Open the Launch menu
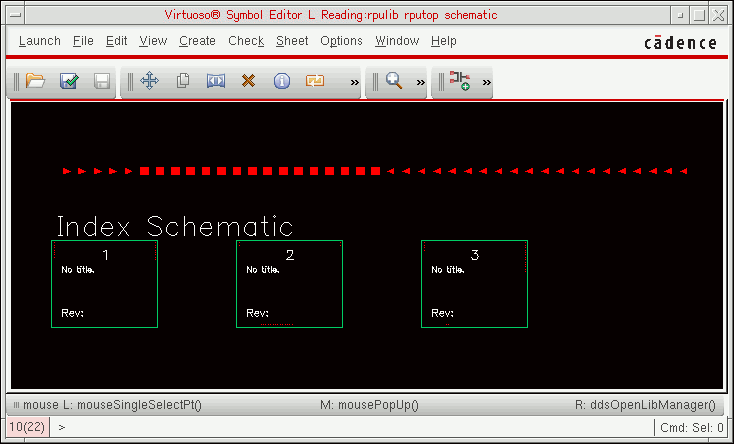 click(x=40, y=41)
